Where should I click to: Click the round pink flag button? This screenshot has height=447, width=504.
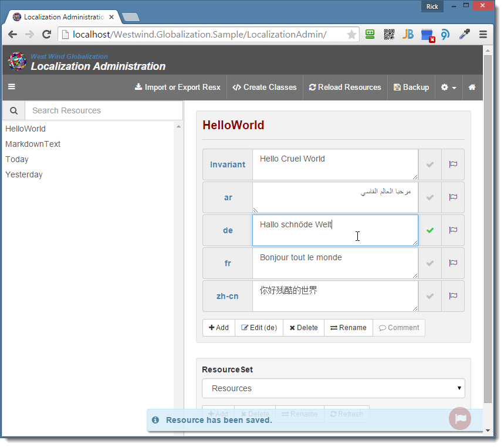[x=460, y=418]
